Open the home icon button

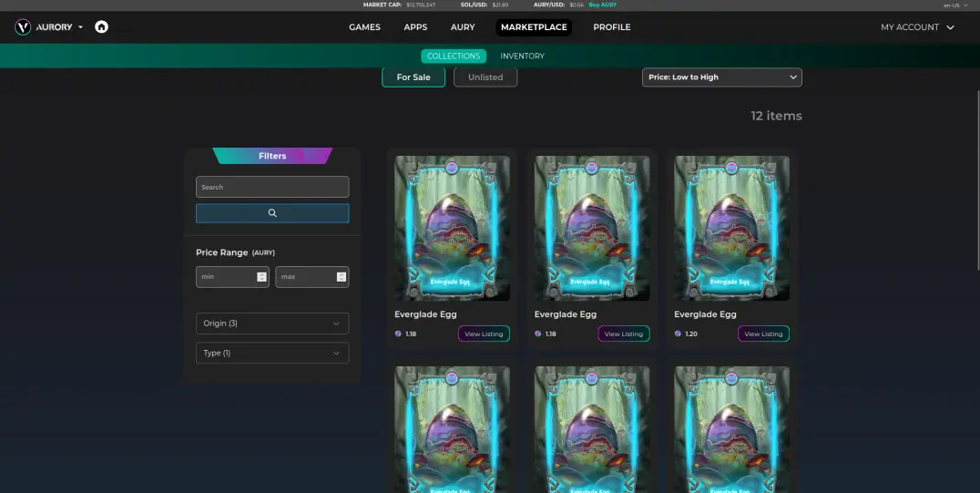(x=101, y=27)
